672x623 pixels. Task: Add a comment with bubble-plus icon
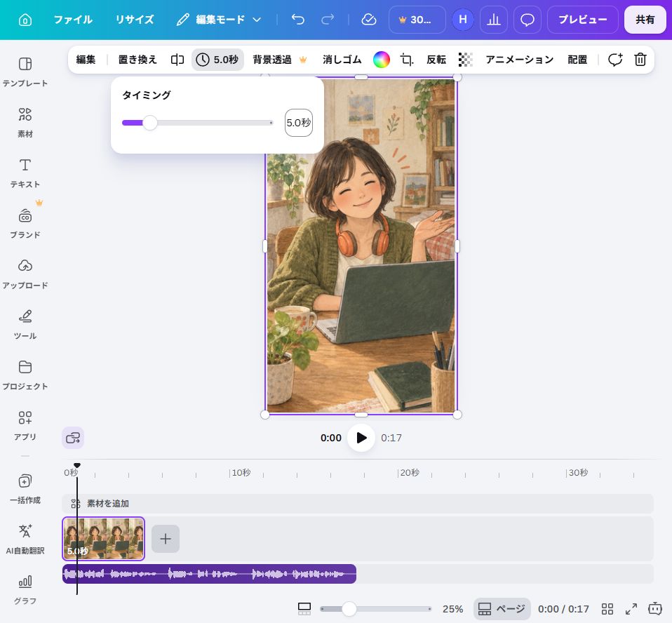(615, 60)
